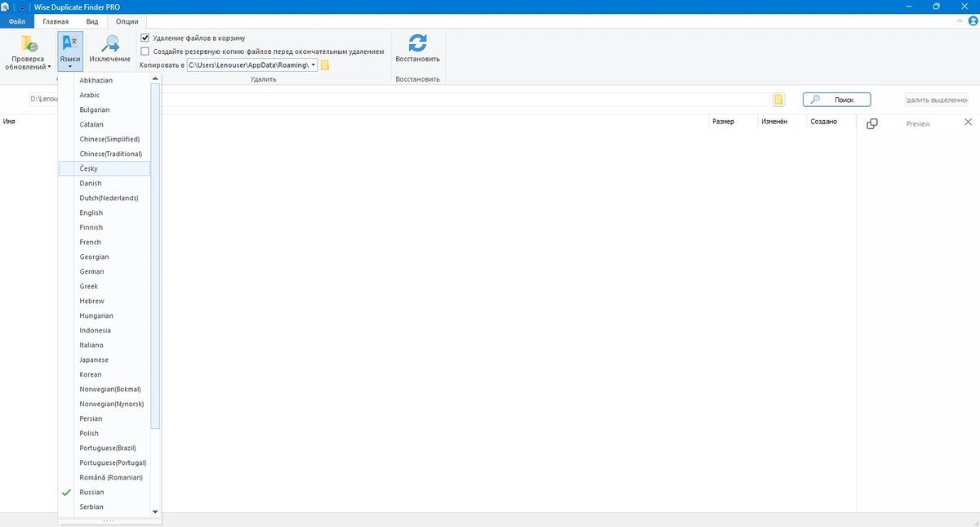Toggle Удаление файлов в корзину checkbox
Viewport: 980px width, 527px height.
tap(145, 38)
